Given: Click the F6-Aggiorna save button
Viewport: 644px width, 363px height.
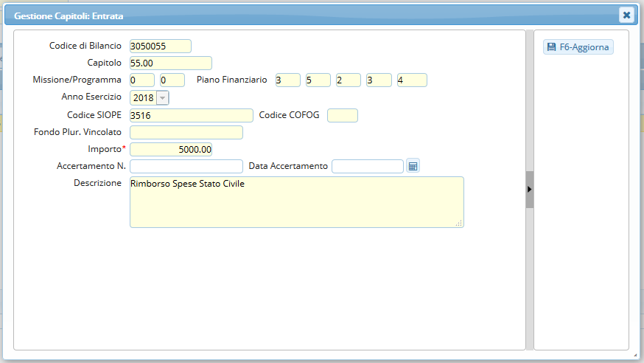Looking at the screenshot, I should (578, 46).
